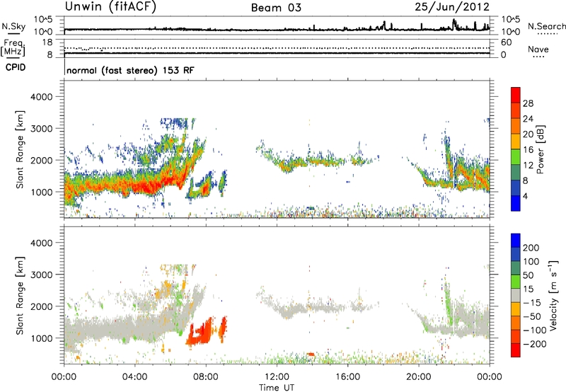Select the "Time UT" axis title

click(x=277, y=388)
